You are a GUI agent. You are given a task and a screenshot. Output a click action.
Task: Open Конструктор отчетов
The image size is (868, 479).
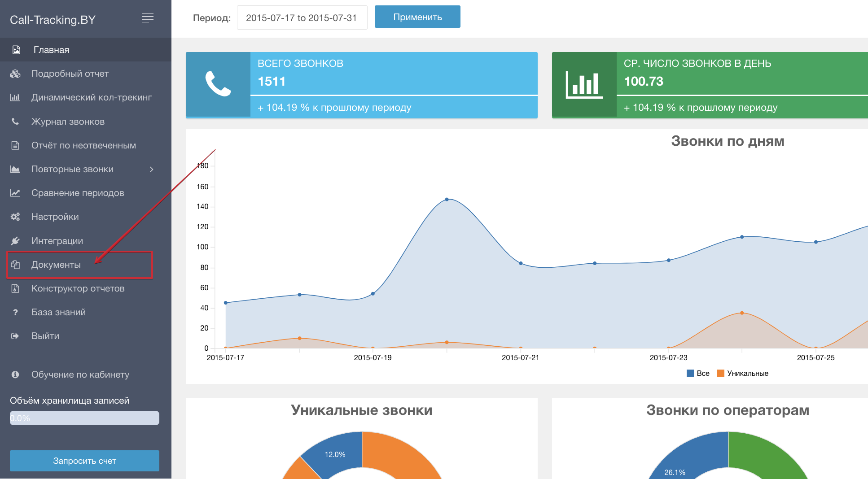click(x=86, y=288)
